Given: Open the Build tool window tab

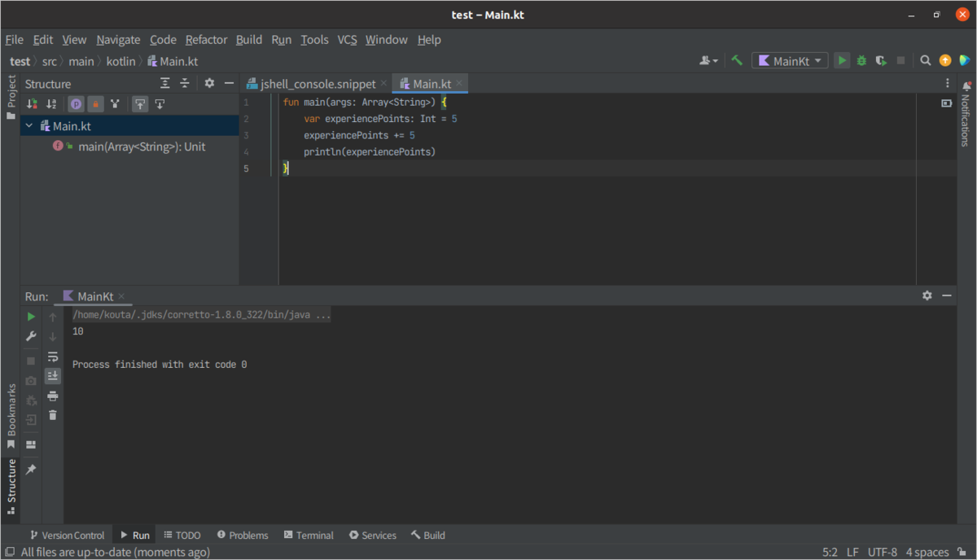Looking at the screenshot, I should pyautogui.click(x=428, y=535).
